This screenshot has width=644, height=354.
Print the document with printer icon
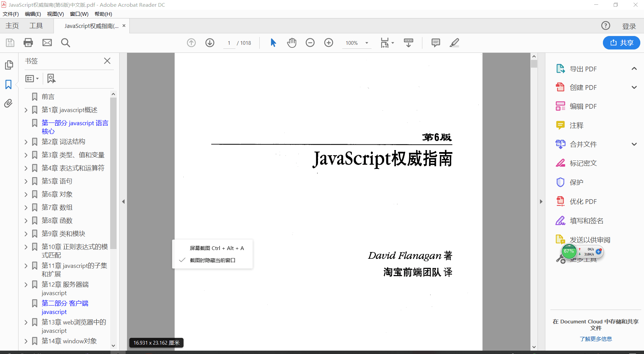[28, 43]
